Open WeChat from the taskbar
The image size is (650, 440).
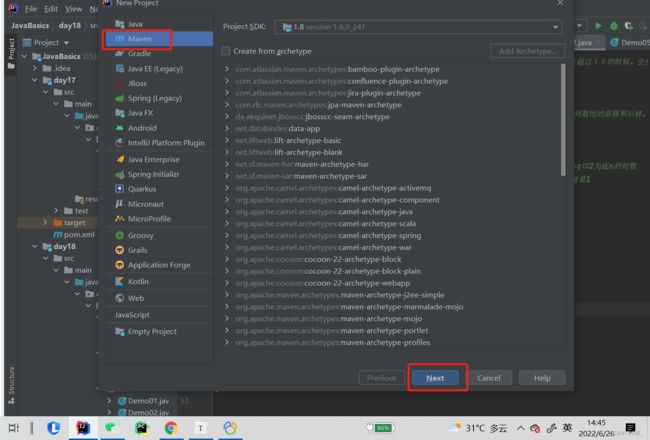[112, 428]
